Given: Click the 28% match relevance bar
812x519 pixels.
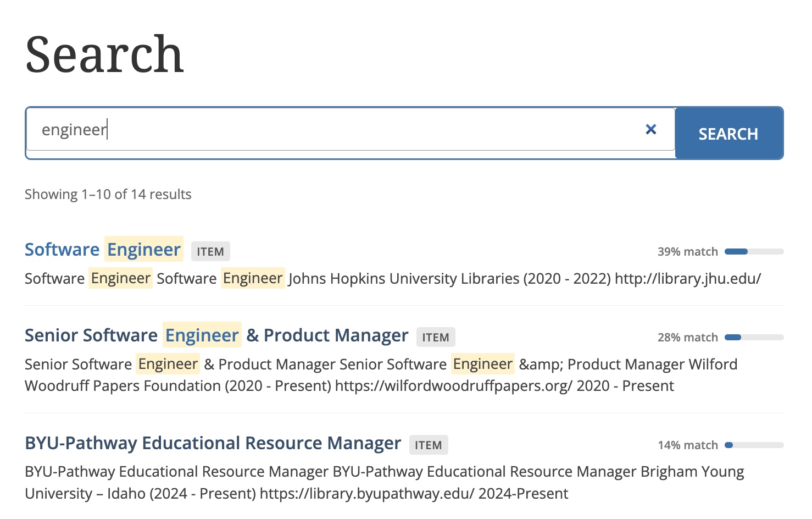Looking at the screenshot, I should point(754,338).
